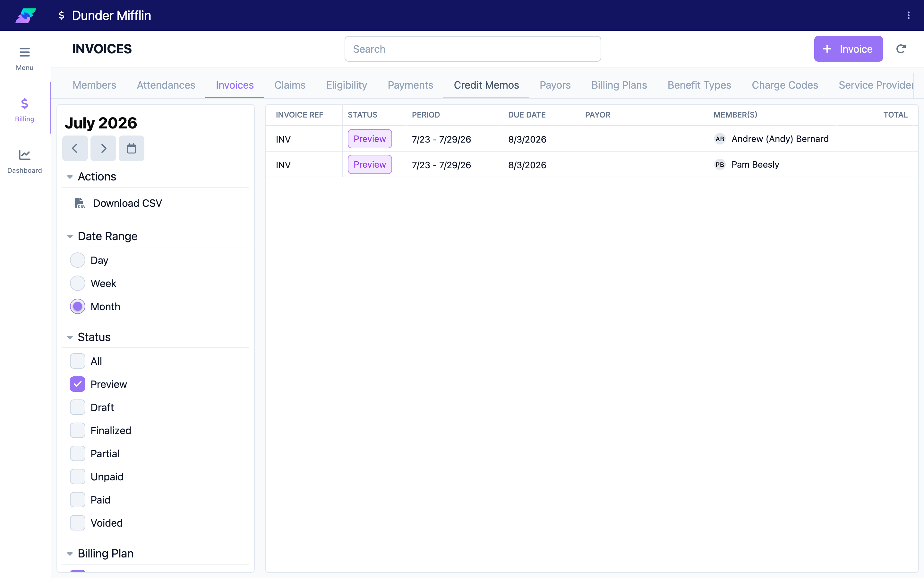
Task: Focus the Search input field
Action: point(473,49)
